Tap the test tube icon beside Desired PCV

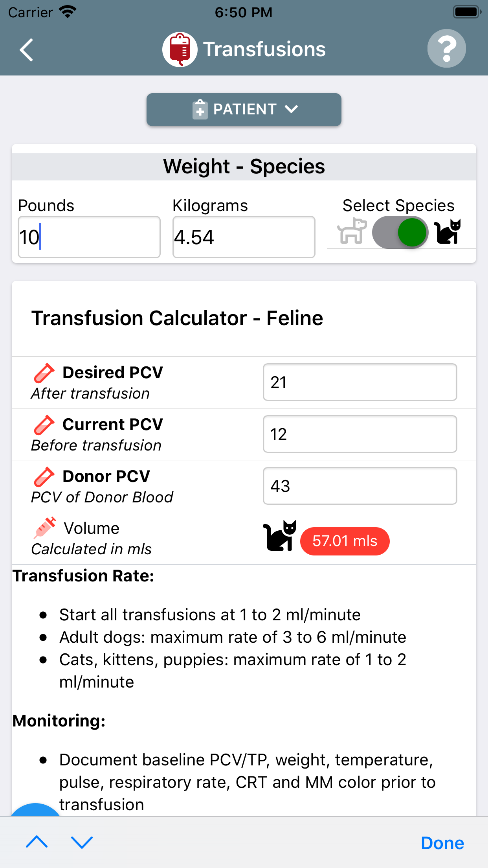pos(44,373)
